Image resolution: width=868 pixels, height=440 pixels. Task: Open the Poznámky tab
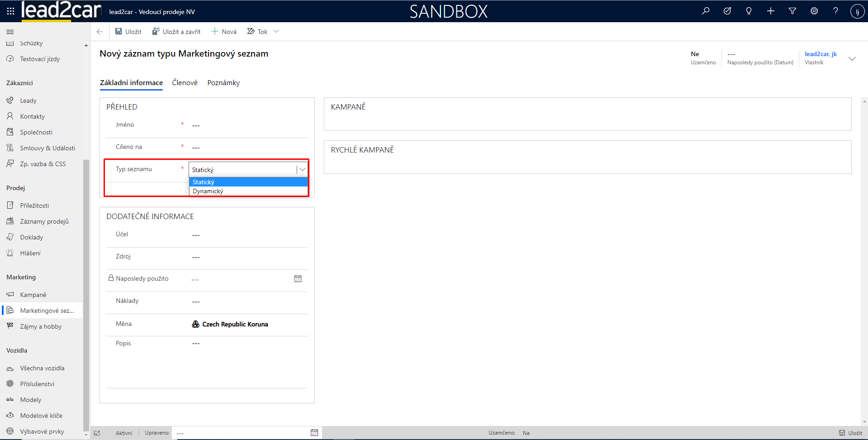(x=223, y=83)
